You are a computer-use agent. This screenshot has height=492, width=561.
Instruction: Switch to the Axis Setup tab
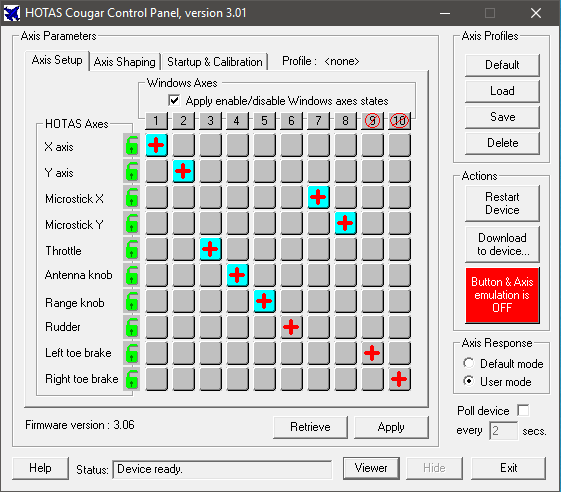click(x=57, y=60)
